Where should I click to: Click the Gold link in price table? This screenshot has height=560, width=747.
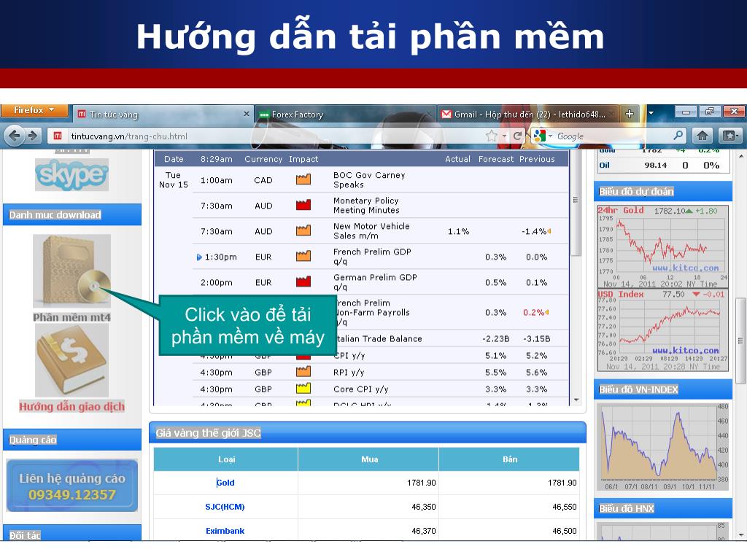tap(225, 483)
